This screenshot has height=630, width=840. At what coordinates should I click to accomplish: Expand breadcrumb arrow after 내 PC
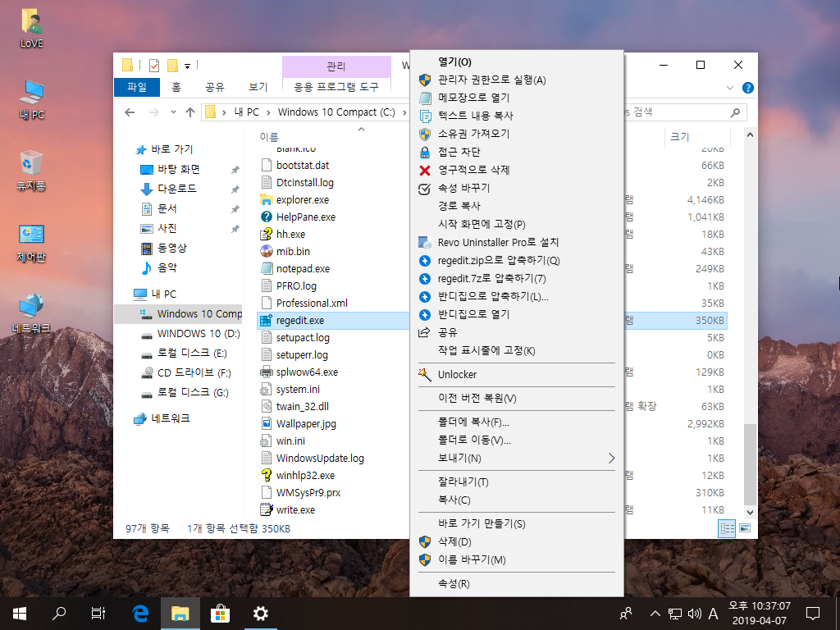click(x=268, y=112)
